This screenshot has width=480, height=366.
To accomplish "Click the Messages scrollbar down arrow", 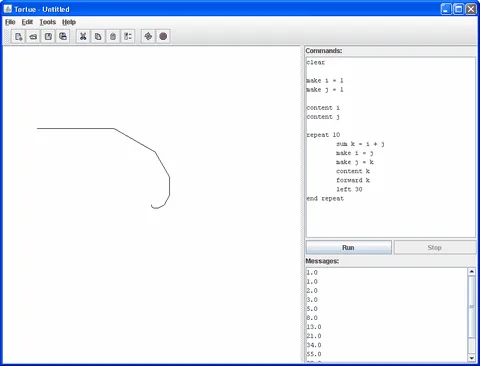I will tap(471, 358).
